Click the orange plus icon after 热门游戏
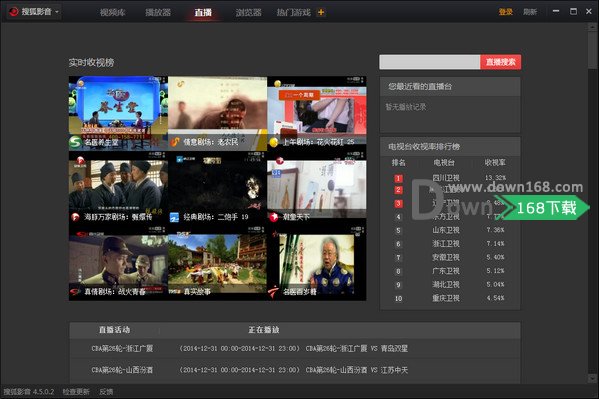599x399 pixels. pos(321,12)
